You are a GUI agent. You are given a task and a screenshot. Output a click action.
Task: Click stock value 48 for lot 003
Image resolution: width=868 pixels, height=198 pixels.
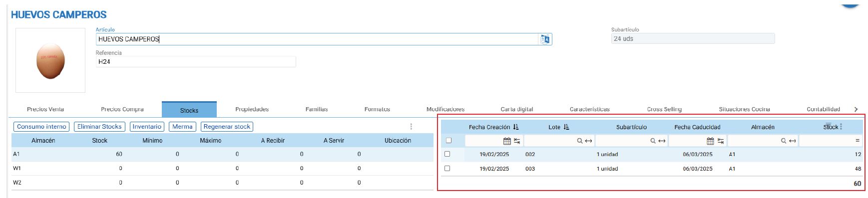(858, 169)
